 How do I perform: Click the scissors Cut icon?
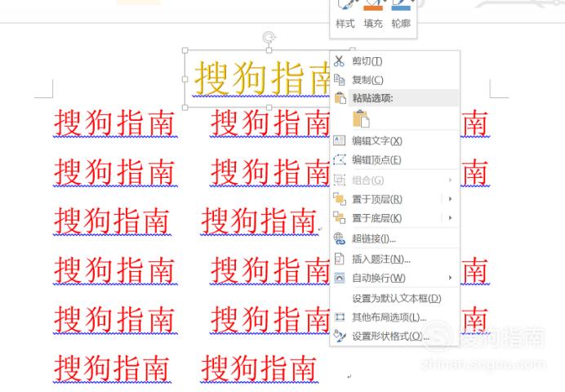(339, 61)
